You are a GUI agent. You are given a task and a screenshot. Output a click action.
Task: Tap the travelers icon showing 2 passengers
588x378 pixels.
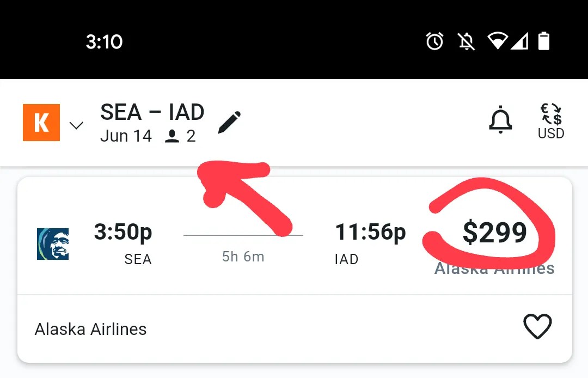click(173, 136)
